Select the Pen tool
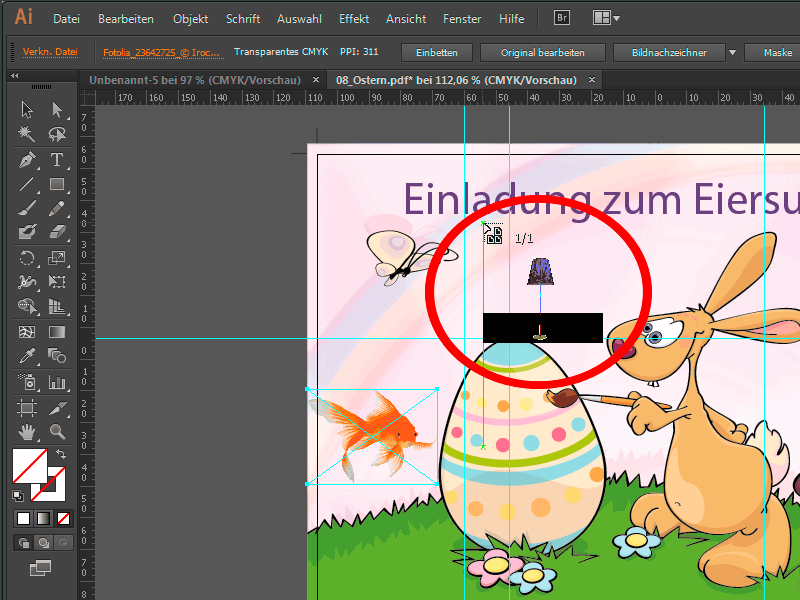Image resolution: width=800 pixels, height=600 pixels. click(27, 160)
